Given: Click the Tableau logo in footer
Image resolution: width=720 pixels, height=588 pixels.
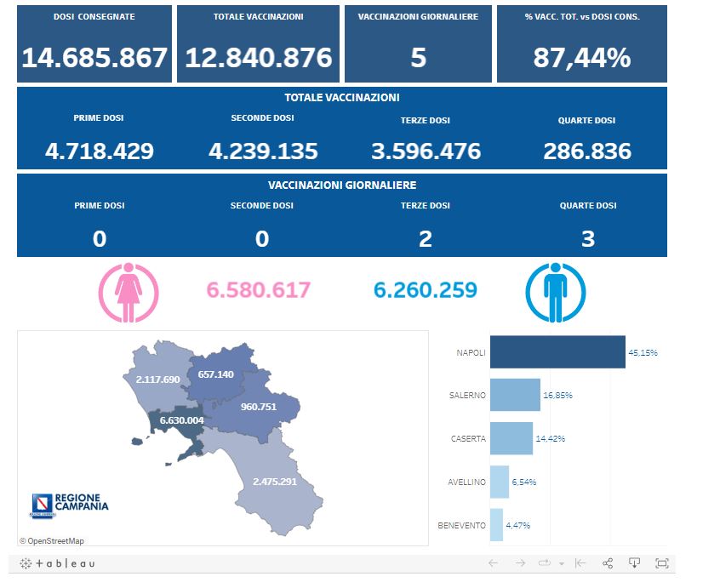Looking at the screenshot, I should click(57, 563).
